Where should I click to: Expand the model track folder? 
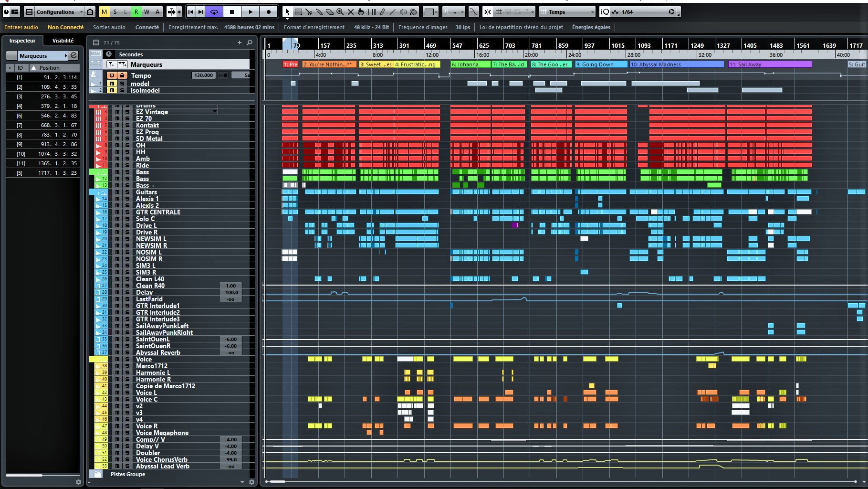click(94, 84)
